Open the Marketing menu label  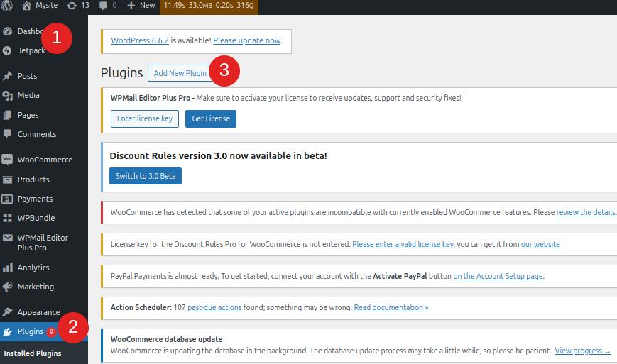click(36, 287)
